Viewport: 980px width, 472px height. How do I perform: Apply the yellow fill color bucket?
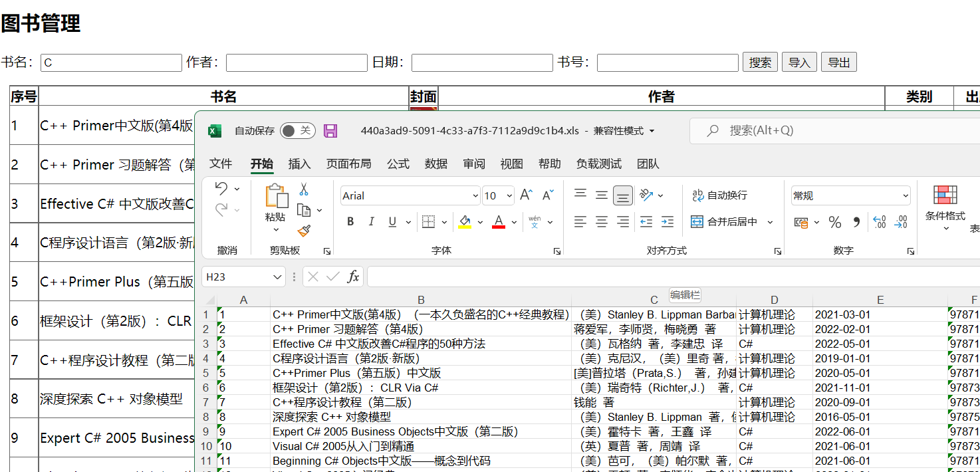coord(465,222)
